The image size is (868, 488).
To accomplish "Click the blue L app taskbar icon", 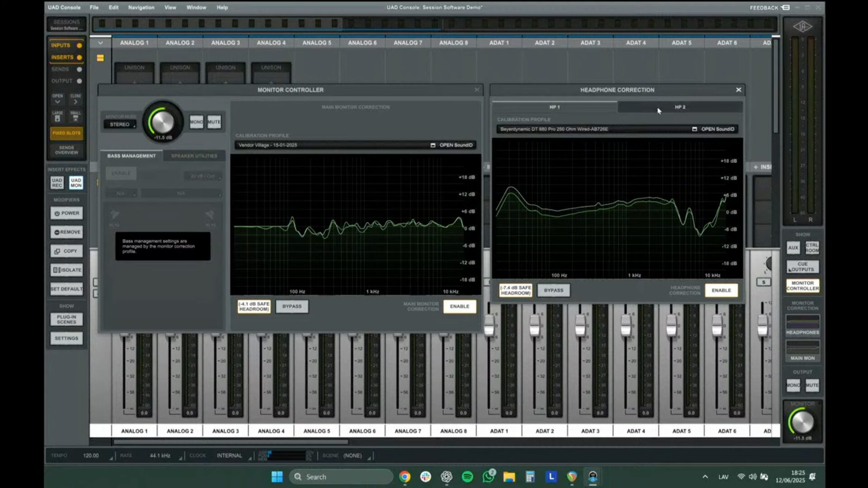I will coord(551,476).
